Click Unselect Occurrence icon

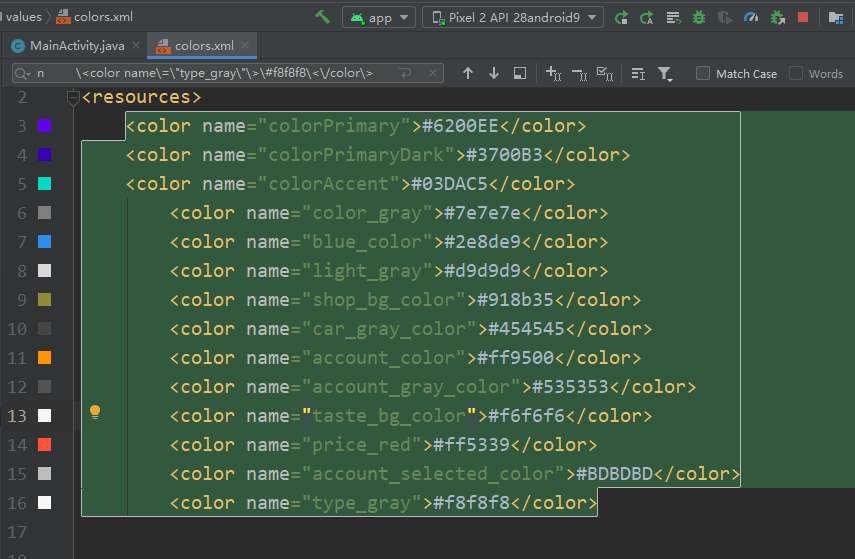tap(579, 74)
